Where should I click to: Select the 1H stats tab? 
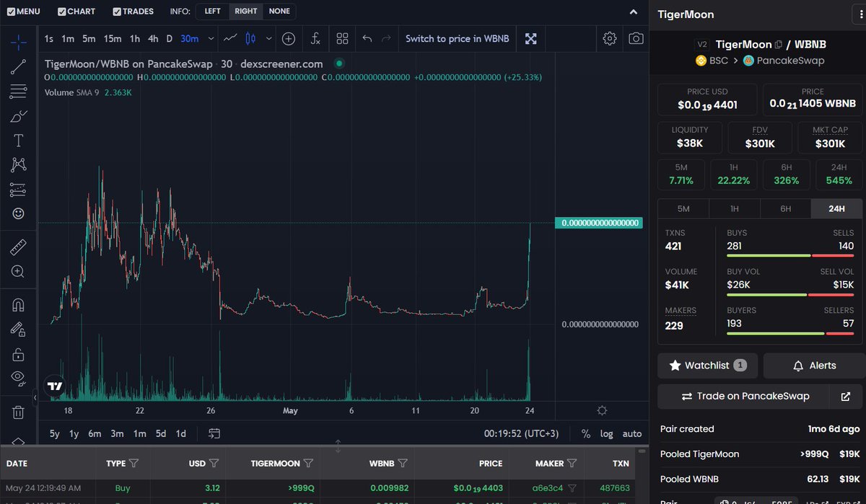tap(734, 208)
